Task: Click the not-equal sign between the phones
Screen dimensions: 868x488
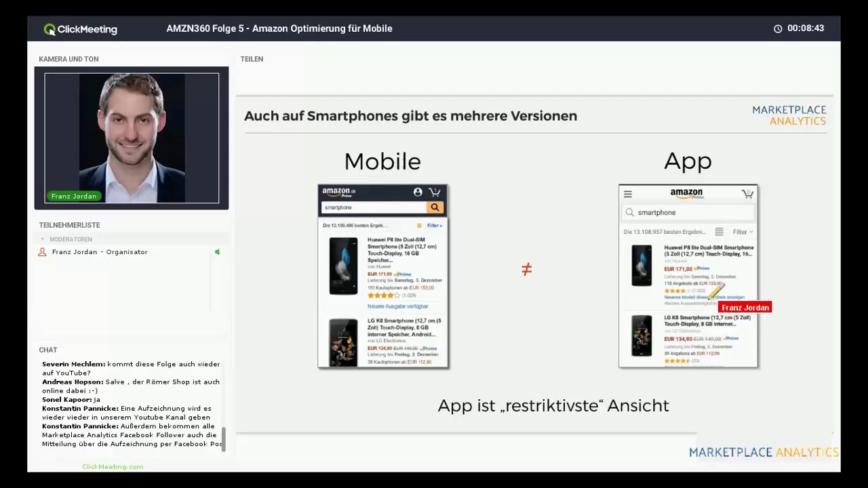Action: point(527,270)
